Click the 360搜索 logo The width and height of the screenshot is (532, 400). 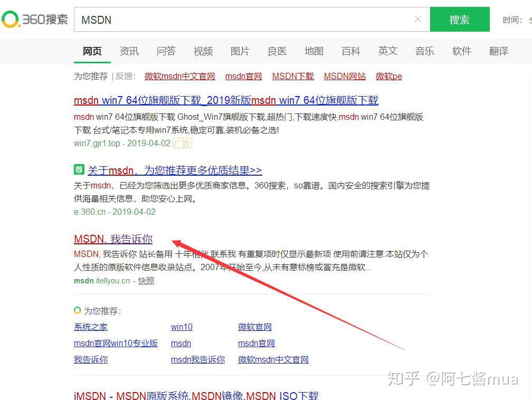34,19
